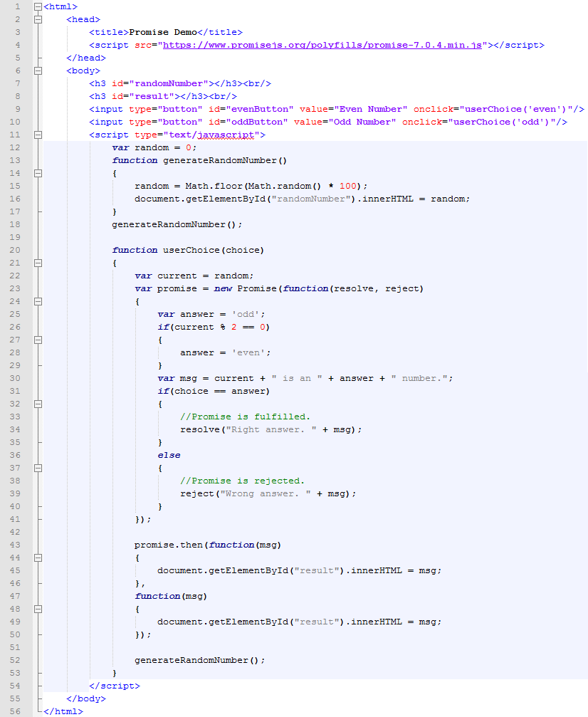Click the id value "result" on line 8

pyautogui.click(x=152, y=96)
